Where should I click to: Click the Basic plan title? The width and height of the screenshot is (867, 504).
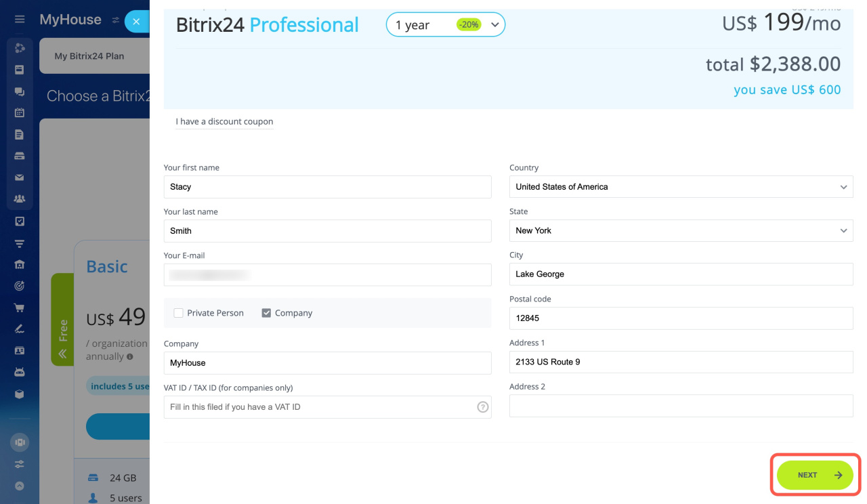(107, 266)
